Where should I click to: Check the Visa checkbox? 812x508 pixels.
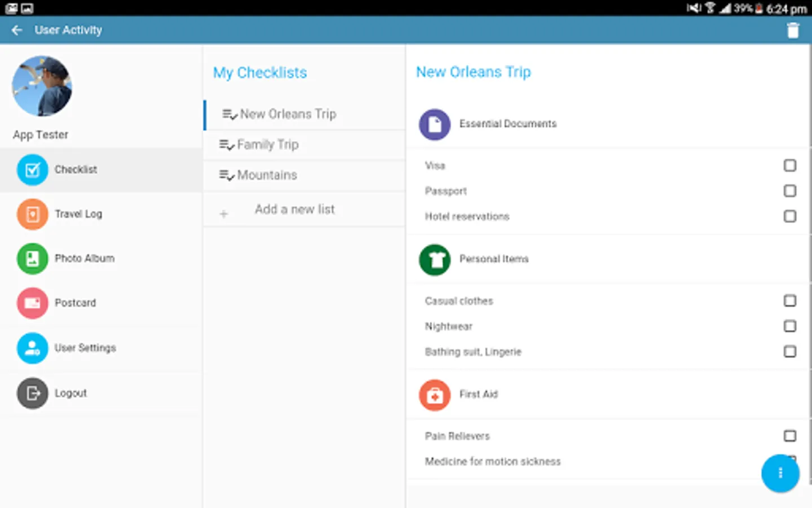coord(790,165)
